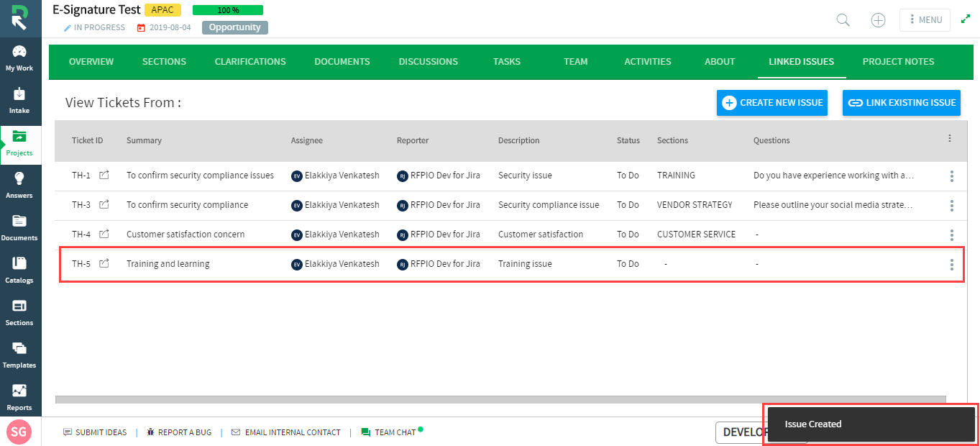Screen dimensions: 980x446
Task: Open table header column options menu
Action: coord(950,138)
